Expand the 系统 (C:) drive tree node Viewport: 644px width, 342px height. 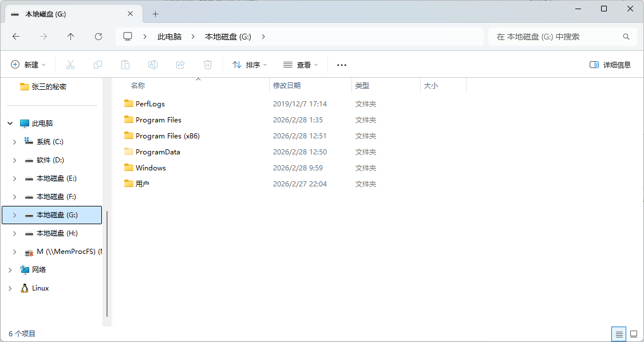15,142
